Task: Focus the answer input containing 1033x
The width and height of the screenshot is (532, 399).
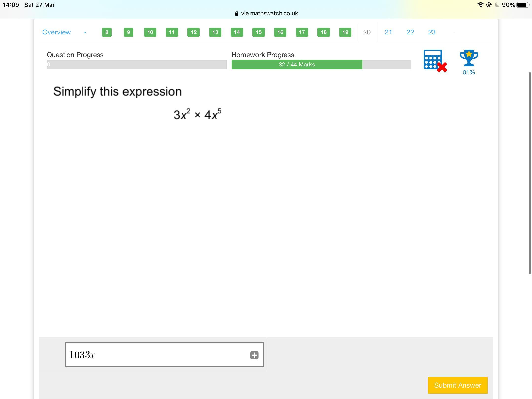Action: pos(158,355)
